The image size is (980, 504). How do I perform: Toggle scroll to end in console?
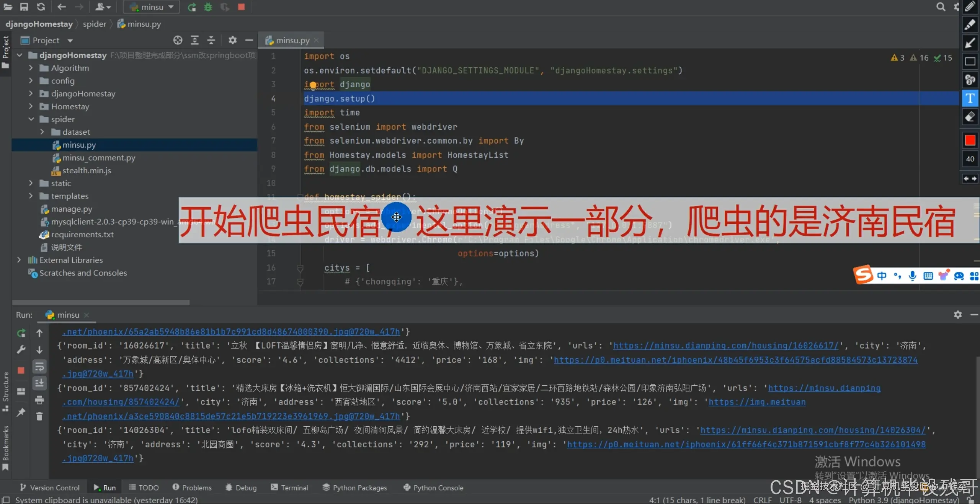(39, 383)
